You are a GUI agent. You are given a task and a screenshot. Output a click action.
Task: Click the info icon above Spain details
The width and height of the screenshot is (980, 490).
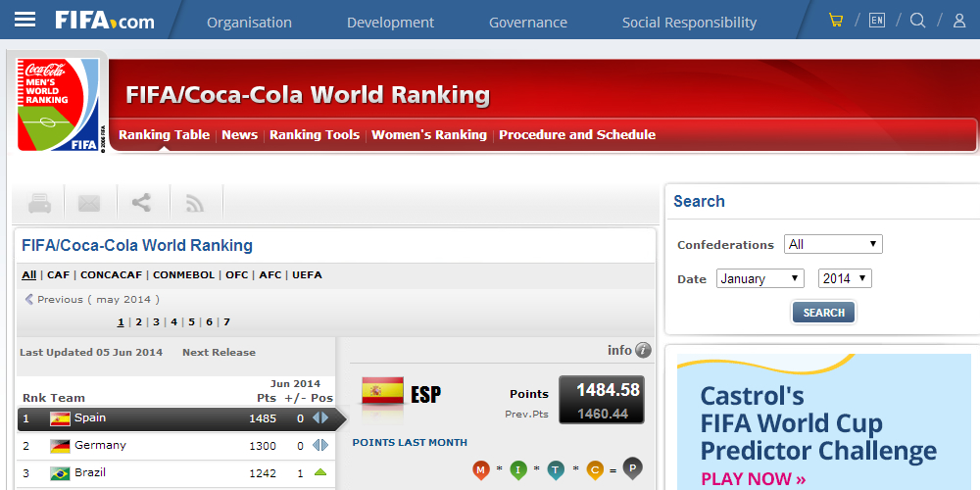643,351
